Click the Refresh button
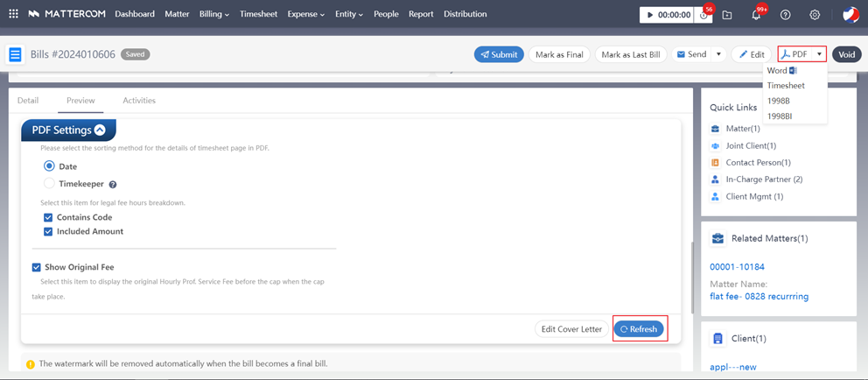Screen dimensions: 868x380 [x=639, y=329]
